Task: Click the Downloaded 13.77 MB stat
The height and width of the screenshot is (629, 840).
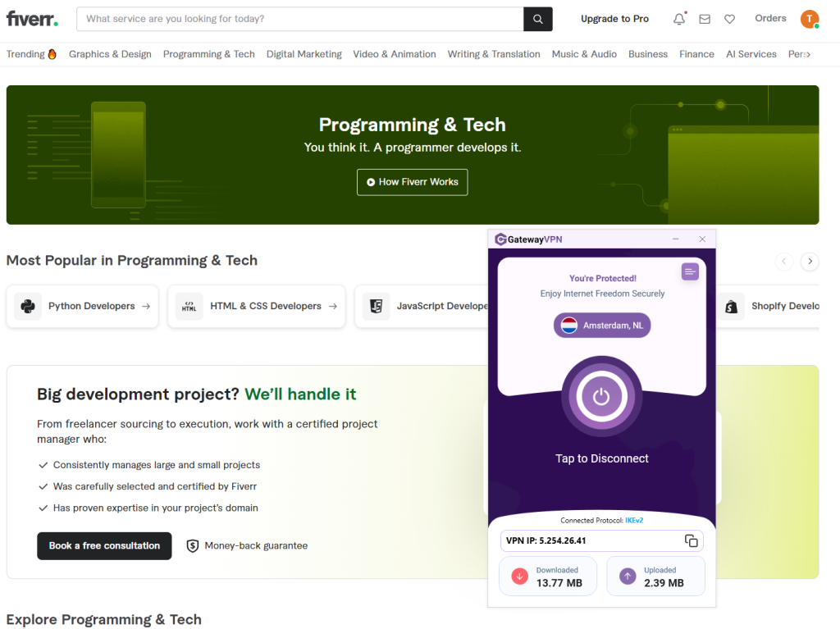Action: pos(547,576)
